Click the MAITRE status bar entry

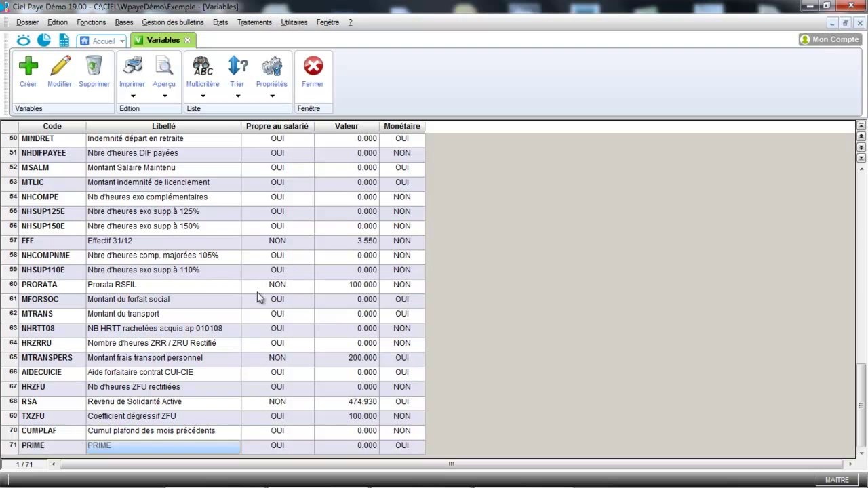click(837, 480)
